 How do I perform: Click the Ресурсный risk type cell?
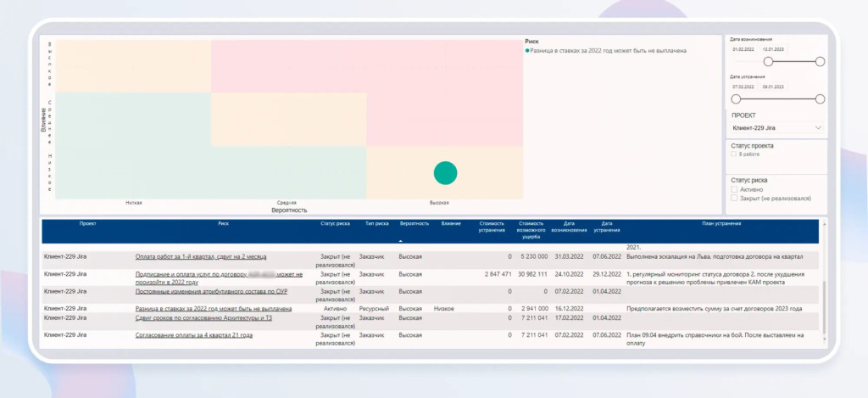coord(374,309)
